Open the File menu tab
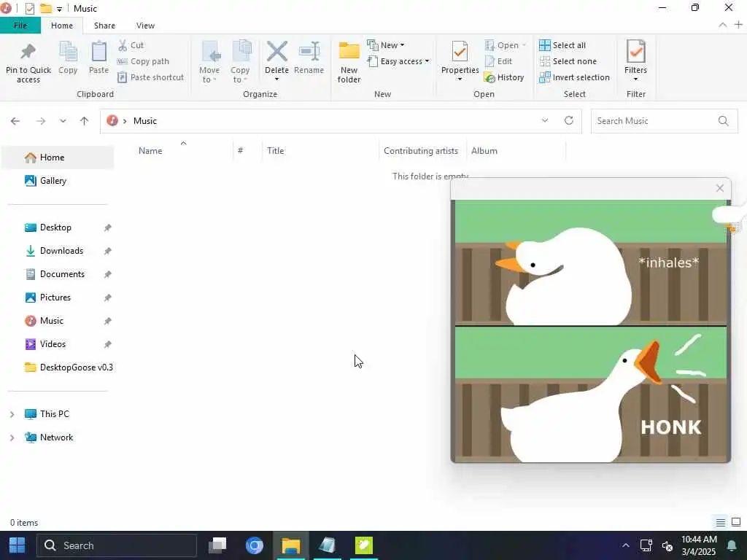The height and width of the screenshot is (560, 747). (x=20, y=26)
